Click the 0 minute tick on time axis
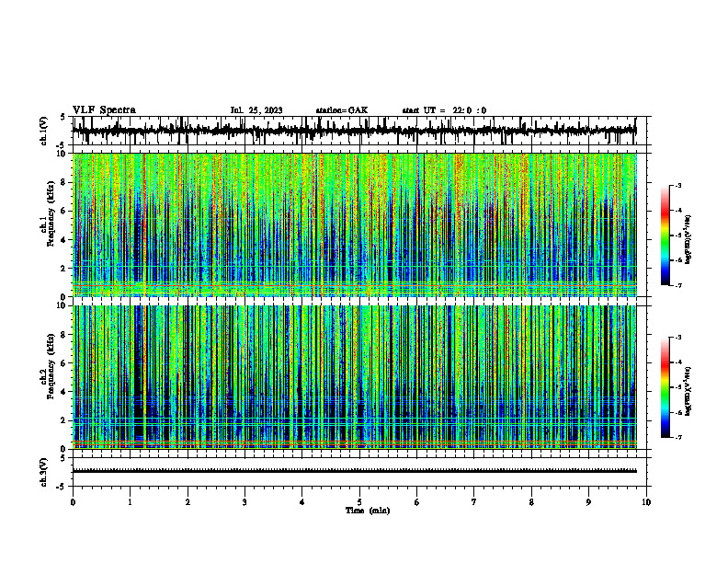 [73, 502]
